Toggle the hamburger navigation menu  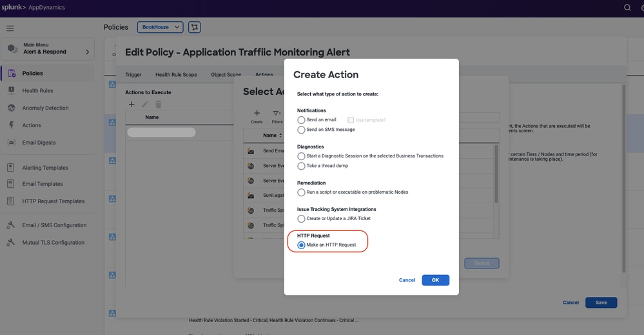[x=10, y=28]
